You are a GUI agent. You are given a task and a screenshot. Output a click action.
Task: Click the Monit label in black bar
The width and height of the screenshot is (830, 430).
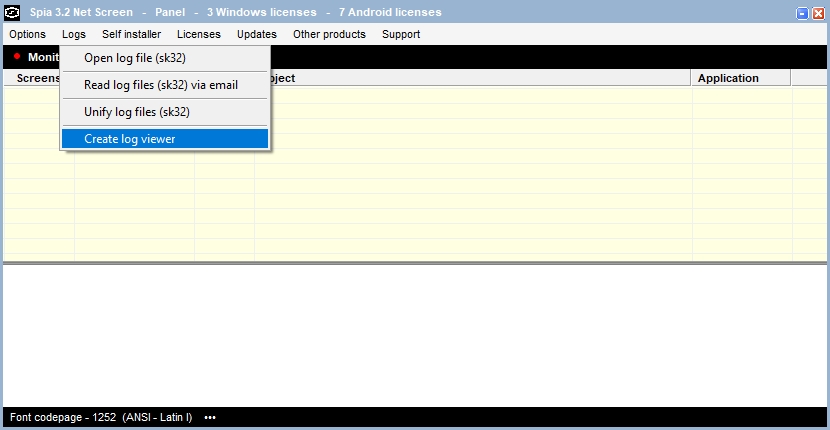click(43, 57)
